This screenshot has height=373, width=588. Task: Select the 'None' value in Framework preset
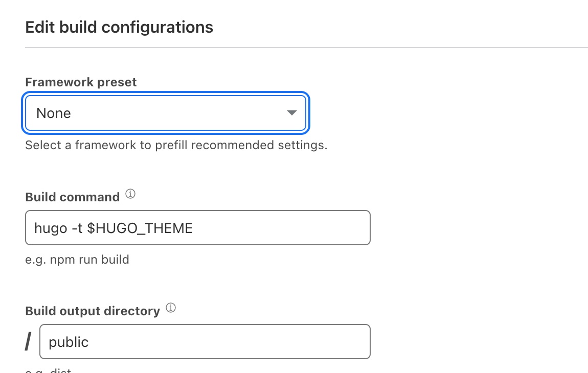54,113
